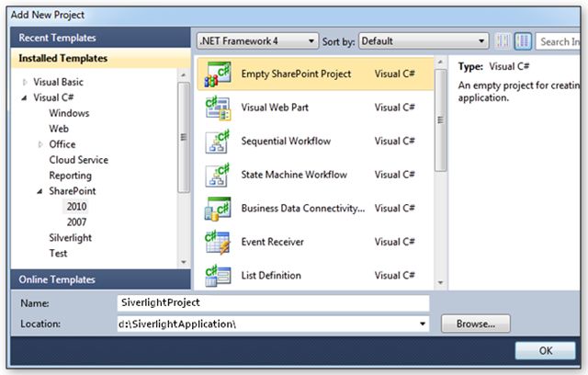Choose the List Definition template icon
588x375 pixels.
click(x=218, y=276)
